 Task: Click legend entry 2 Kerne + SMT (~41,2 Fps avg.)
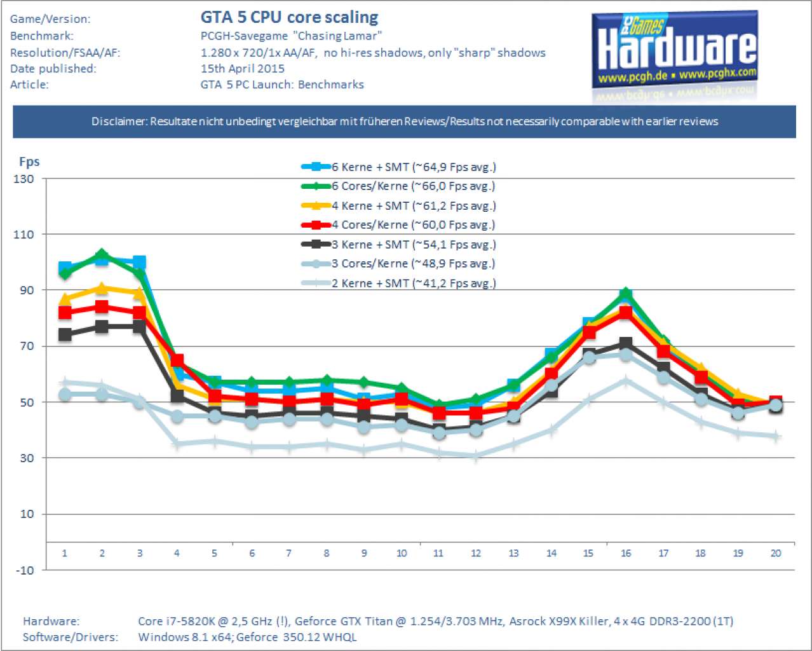coord(398,284)
